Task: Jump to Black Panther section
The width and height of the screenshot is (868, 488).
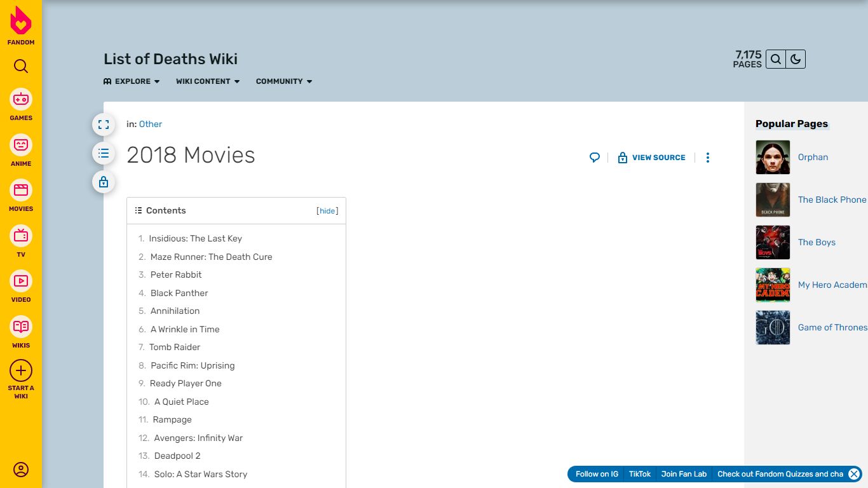Action: [x=179, y=293]
